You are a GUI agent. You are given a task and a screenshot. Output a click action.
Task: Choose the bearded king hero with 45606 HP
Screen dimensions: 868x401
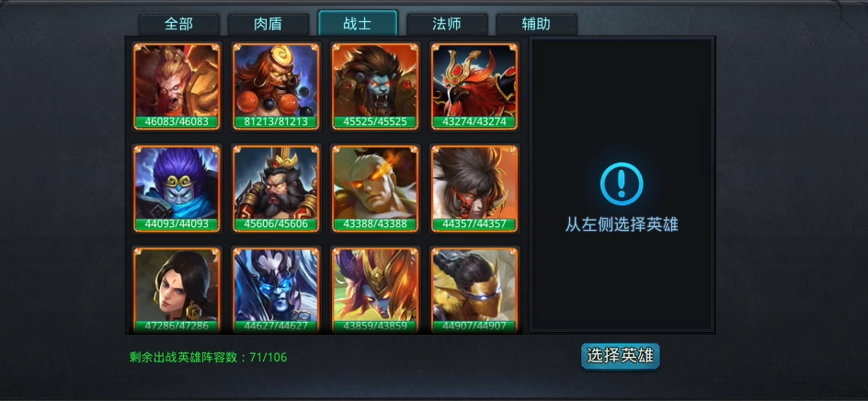click(276, 189)
